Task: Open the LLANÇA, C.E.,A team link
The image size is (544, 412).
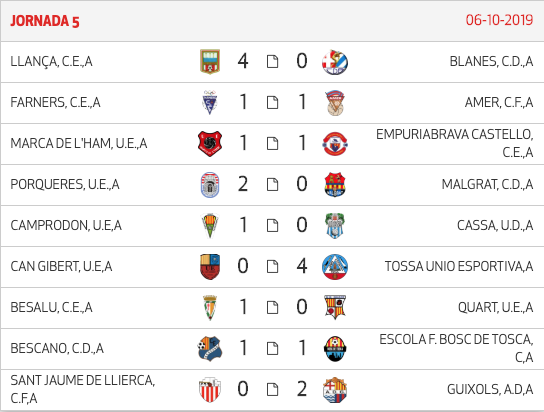Action: (51, 61)
